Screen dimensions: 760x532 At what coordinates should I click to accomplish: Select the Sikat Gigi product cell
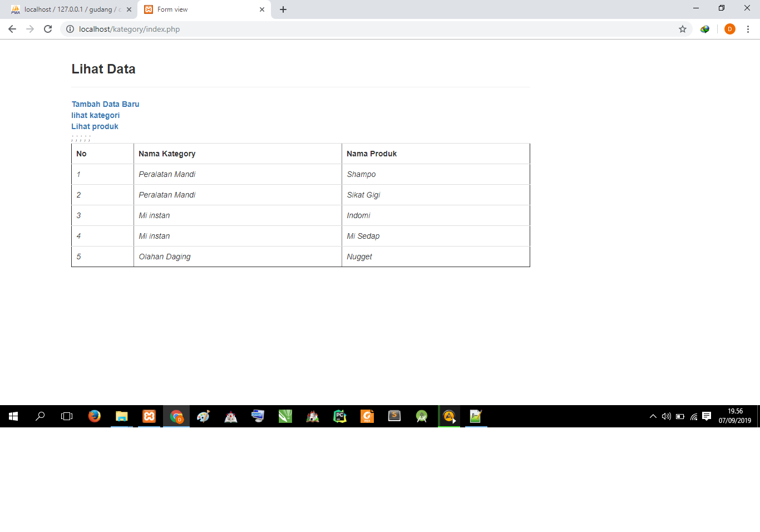[436, 195]
